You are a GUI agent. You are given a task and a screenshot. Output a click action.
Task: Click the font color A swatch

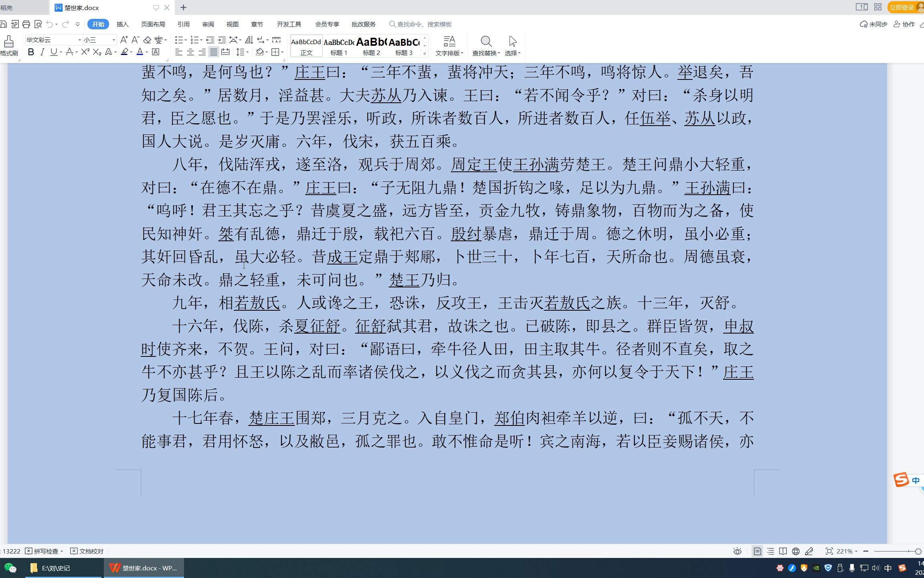(140, 52)
